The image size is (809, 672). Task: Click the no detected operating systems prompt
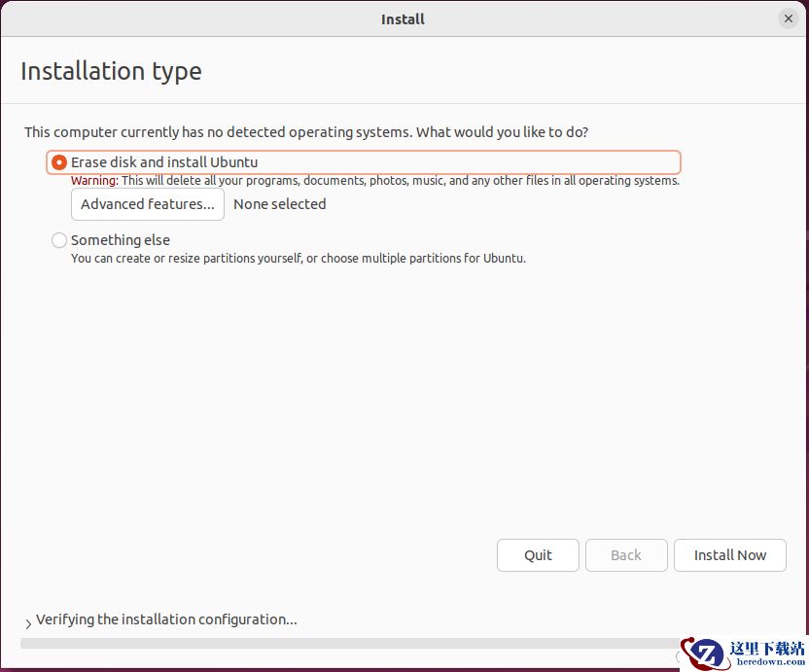[306, 132]
